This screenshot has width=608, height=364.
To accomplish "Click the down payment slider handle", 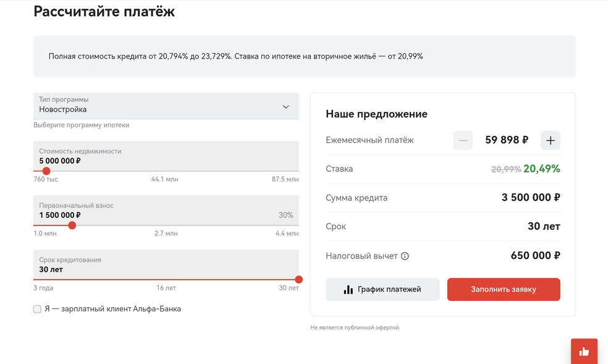I will point(72,226).
